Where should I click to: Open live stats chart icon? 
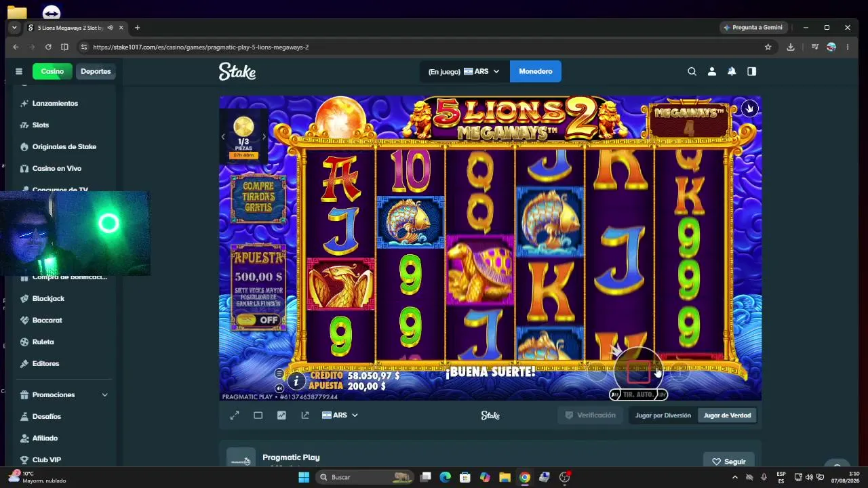pos(281,415)
